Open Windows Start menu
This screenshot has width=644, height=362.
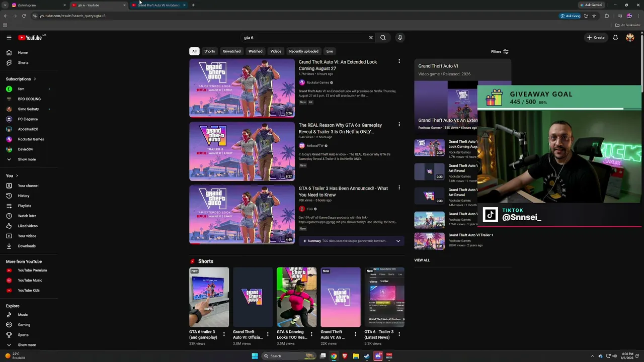point(255,356)
